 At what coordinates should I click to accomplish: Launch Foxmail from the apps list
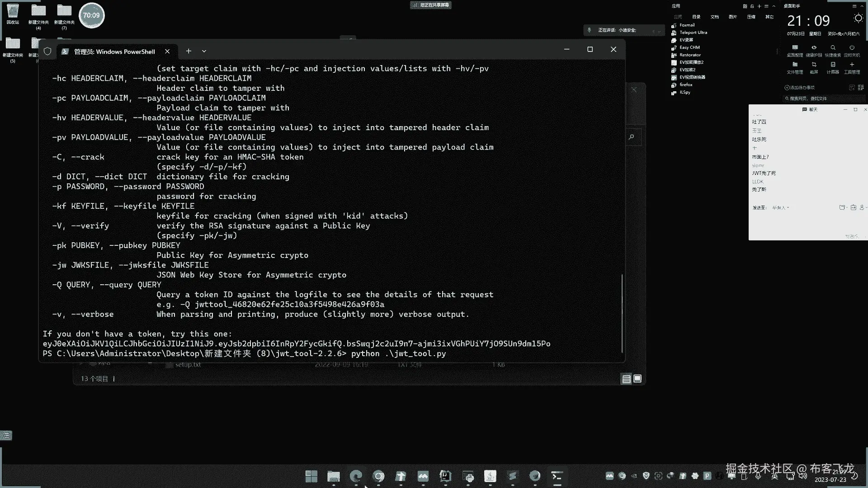point(687,25)
